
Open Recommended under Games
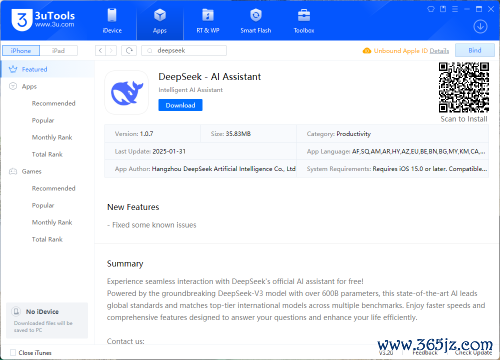53,188
